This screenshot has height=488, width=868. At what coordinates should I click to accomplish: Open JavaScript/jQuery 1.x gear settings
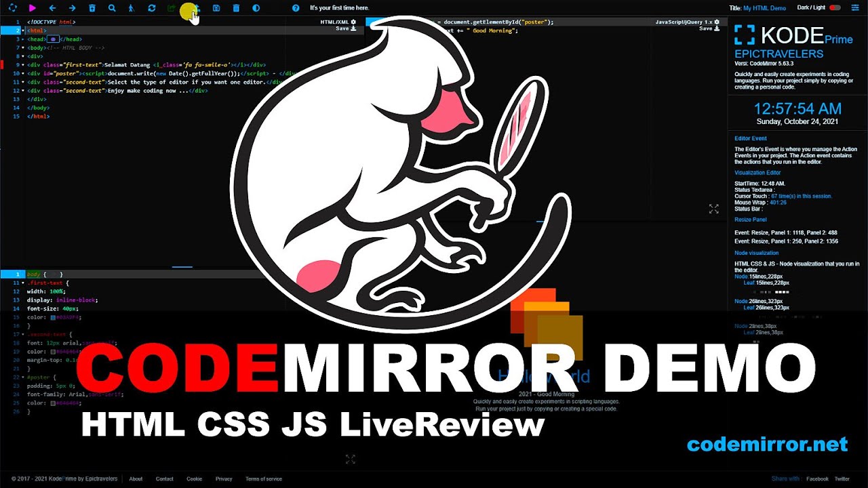[x=717, y=22]
